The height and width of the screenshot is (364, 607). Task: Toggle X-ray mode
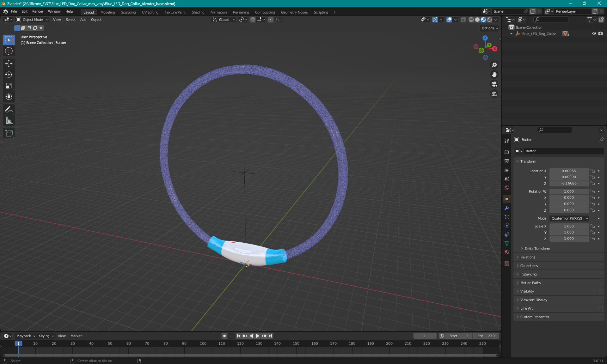coord(463,20)
